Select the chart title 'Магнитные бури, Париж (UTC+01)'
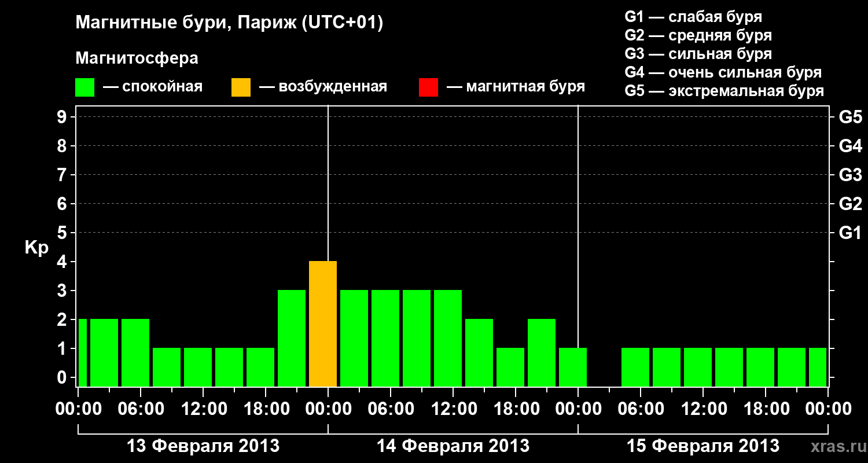This screenshot has width=868, height=463. click(x=229, y=23)
